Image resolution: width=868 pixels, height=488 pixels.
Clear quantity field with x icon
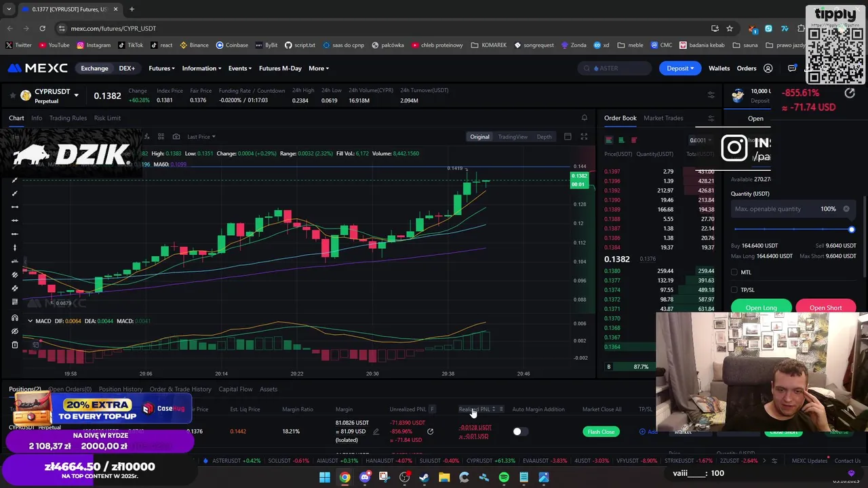tap(846, 209)
